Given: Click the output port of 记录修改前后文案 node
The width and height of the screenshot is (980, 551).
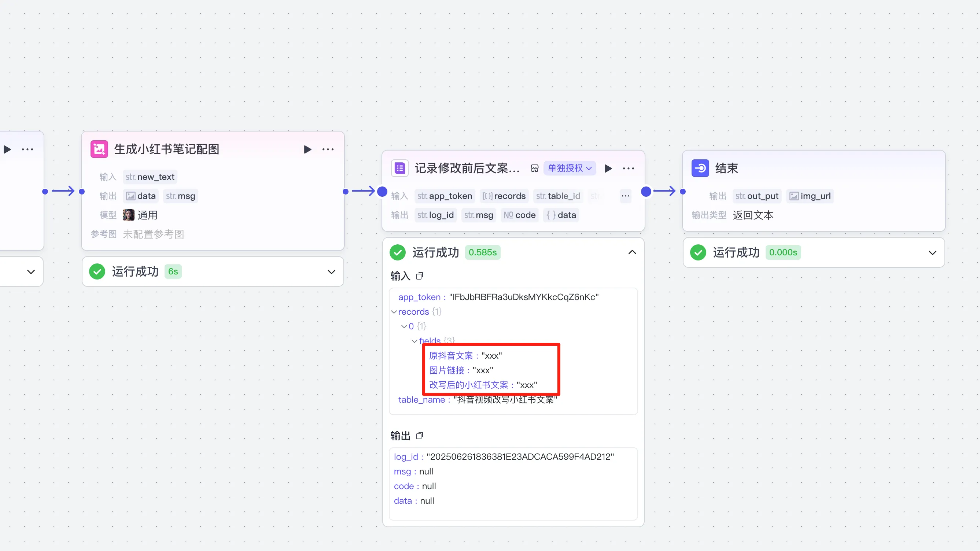Looking at the screenshot, I should coord(646,192).
